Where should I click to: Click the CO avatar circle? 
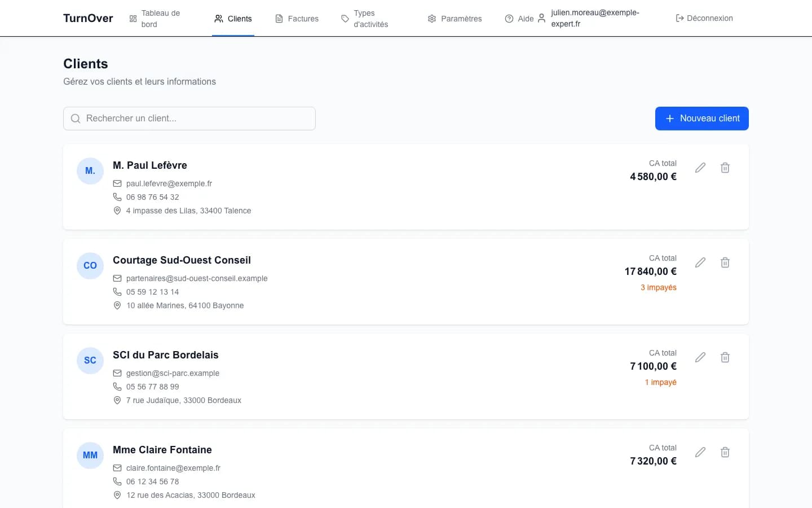tap(90, 266)
